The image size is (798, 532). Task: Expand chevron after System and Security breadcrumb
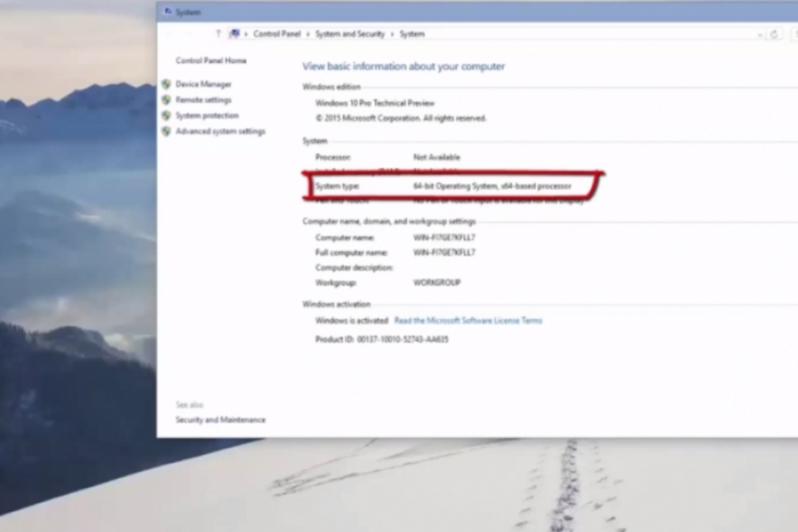pyautogui.click(x=392, y=34)
